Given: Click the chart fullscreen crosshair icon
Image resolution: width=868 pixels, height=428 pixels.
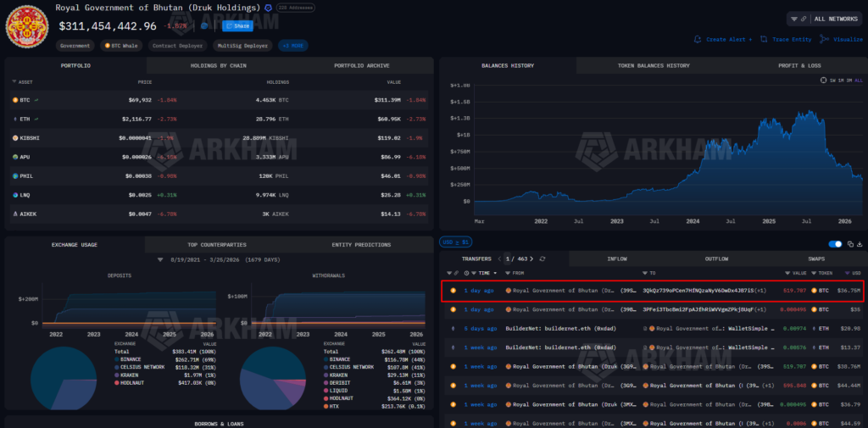Looking at the screenshot, I should coord(823,81).
